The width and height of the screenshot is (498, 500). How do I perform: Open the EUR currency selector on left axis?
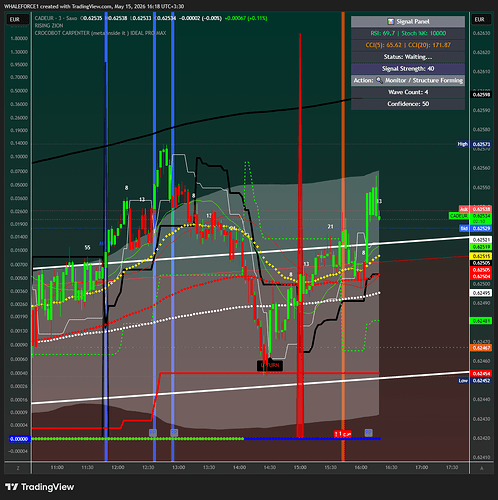15,19
